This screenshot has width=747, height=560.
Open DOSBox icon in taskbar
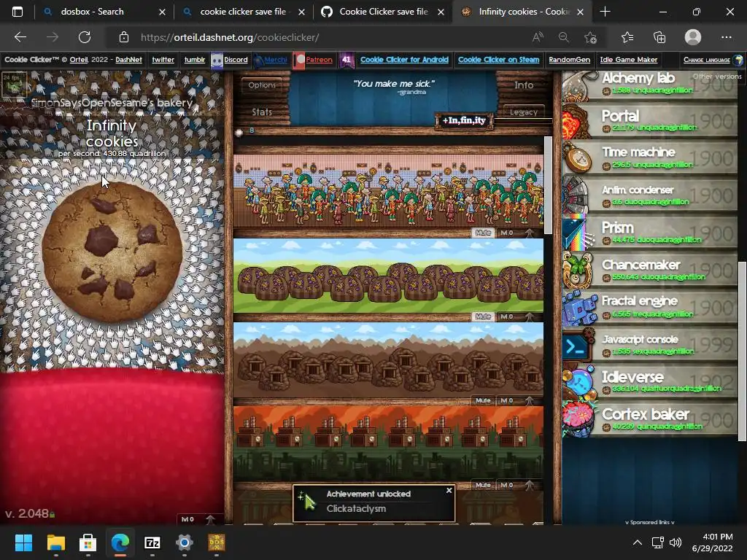(x=217, y=542)
